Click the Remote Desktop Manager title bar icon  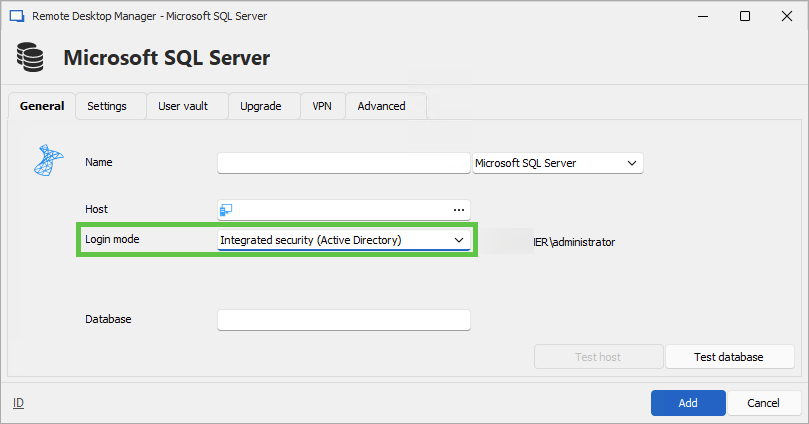(17, 16)
